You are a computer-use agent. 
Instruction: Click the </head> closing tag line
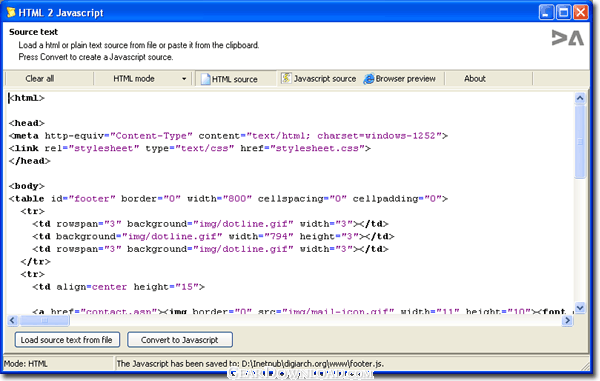29,161
